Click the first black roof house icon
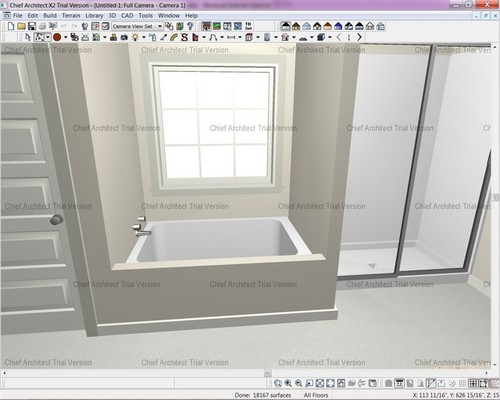Screen dimensions: 500x400 click(285, 26)
